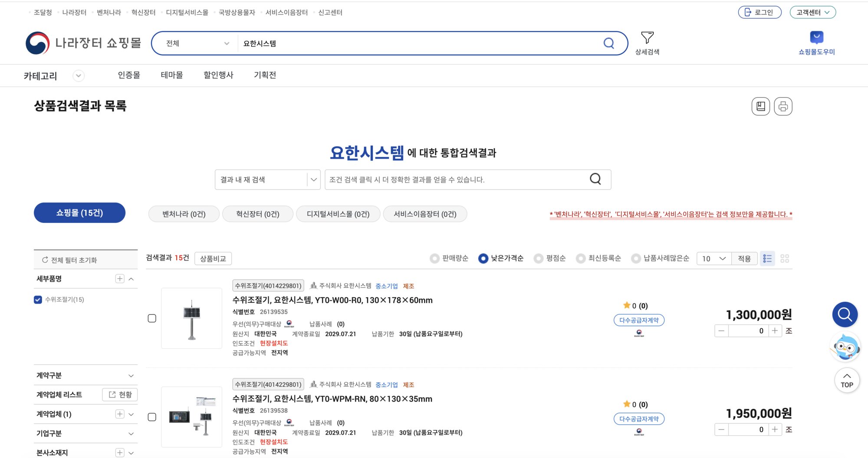
Task: Open the 인증몰 menu
Action: coord(129,75)
